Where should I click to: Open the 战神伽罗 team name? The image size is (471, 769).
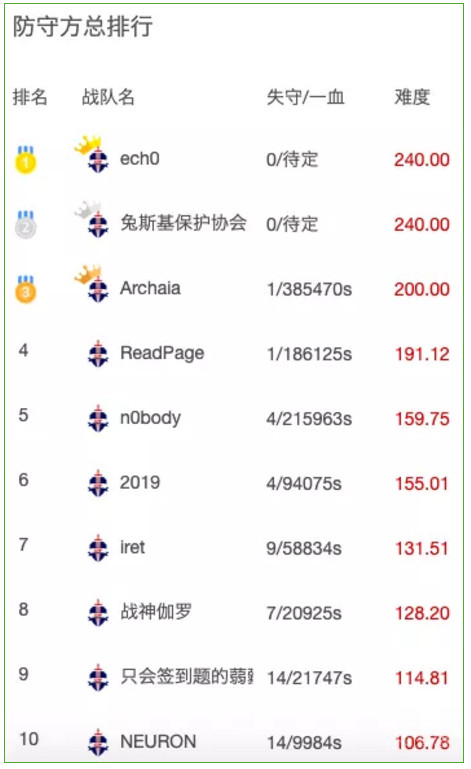tap(156, 612)
